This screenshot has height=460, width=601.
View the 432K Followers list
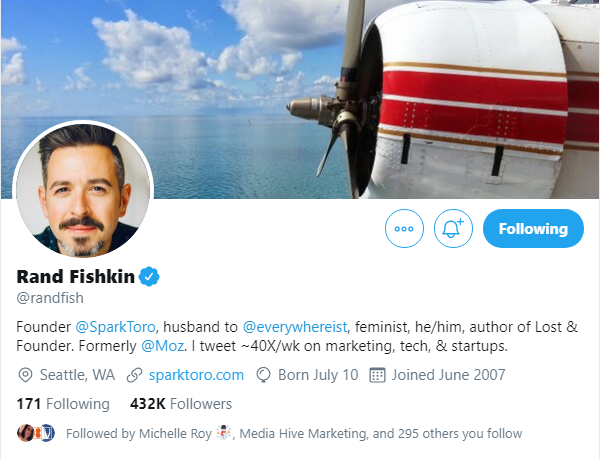181,404
